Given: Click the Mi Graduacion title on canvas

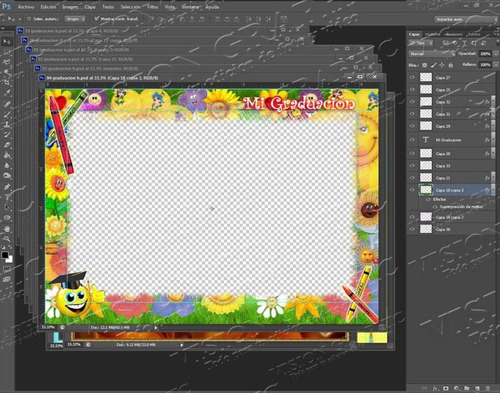Looking at the screenshot, I should tap(299, 103).
